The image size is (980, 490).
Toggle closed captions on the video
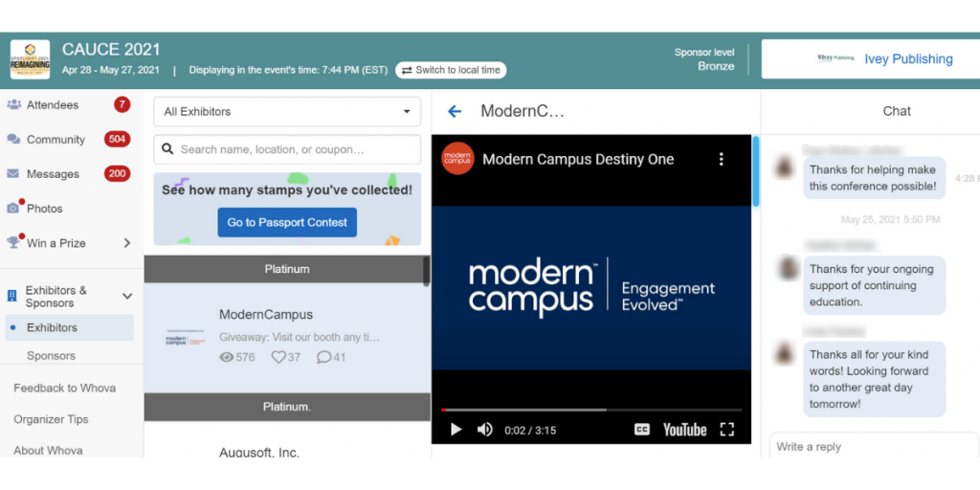(642, 430)
